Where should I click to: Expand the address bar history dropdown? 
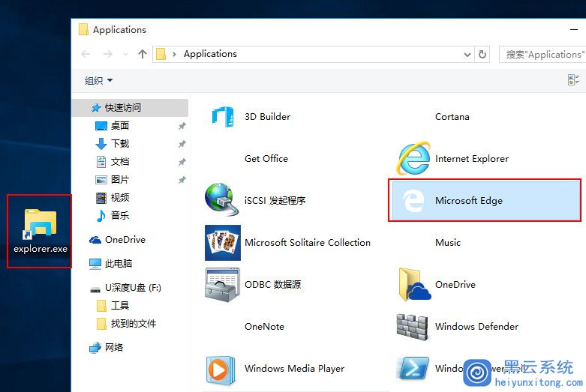tap(467, 55)
